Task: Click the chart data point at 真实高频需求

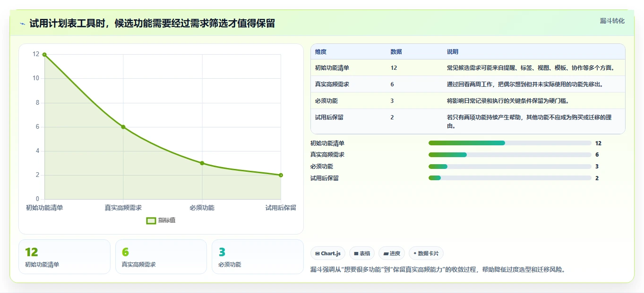Action: coord(123,127)
